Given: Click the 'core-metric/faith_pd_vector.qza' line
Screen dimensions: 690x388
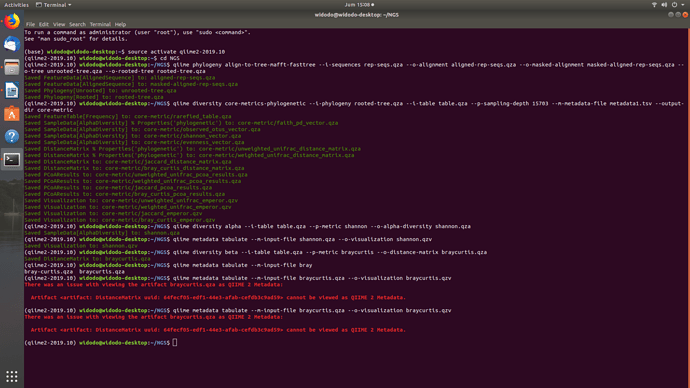Looking at the screenshot, I should [x=181, y=123].
